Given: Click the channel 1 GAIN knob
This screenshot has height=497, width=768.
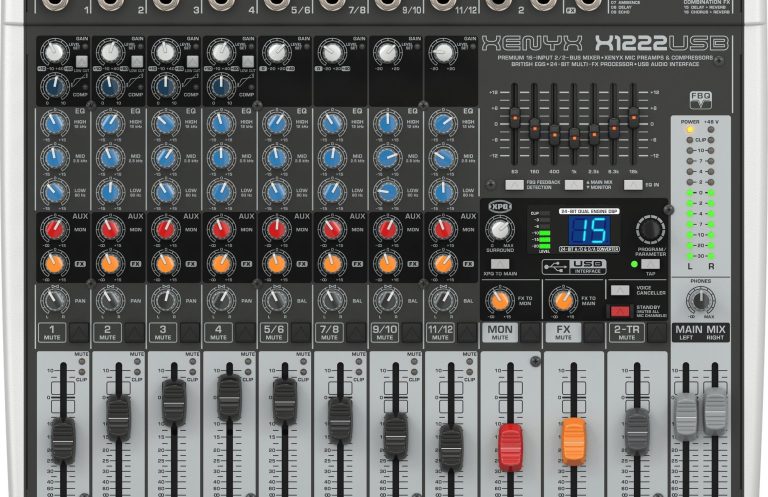Looking at the screenshot, I should pyautogui.click(x=55, y=53).
